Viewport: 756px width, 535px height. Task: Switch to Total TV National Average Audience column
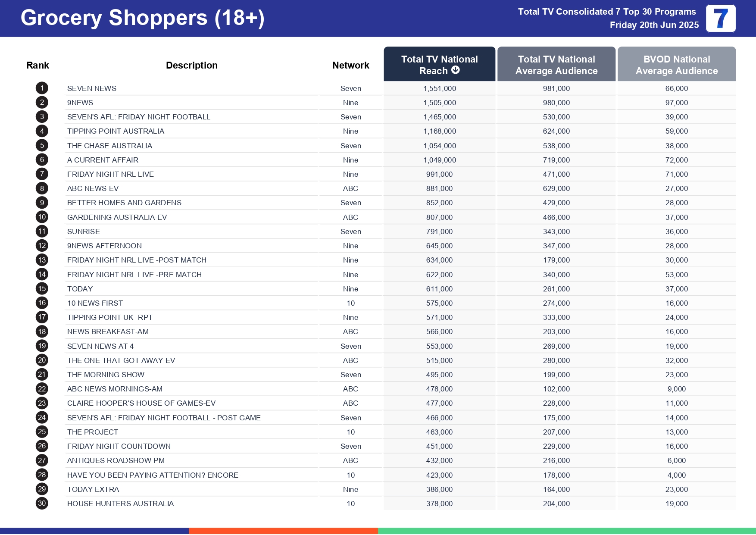click(556, 65)
